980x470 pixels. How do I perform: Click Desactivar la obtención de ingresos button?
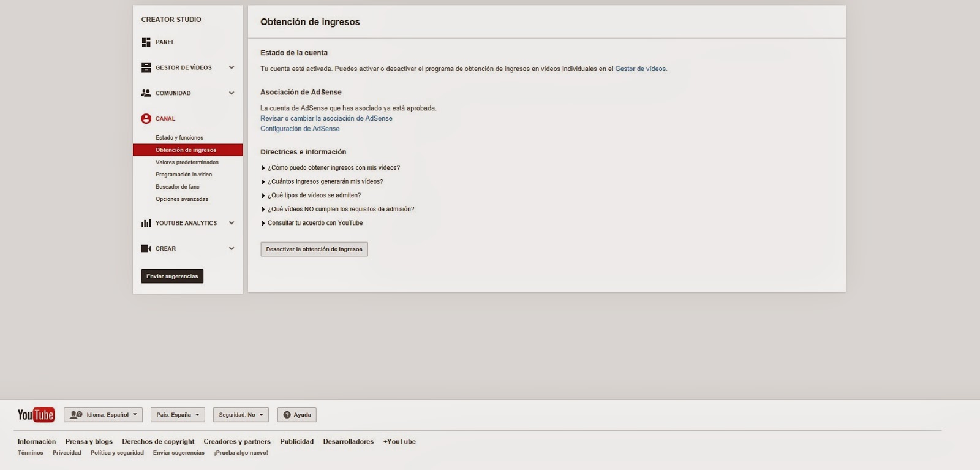(x=314, y=249)
